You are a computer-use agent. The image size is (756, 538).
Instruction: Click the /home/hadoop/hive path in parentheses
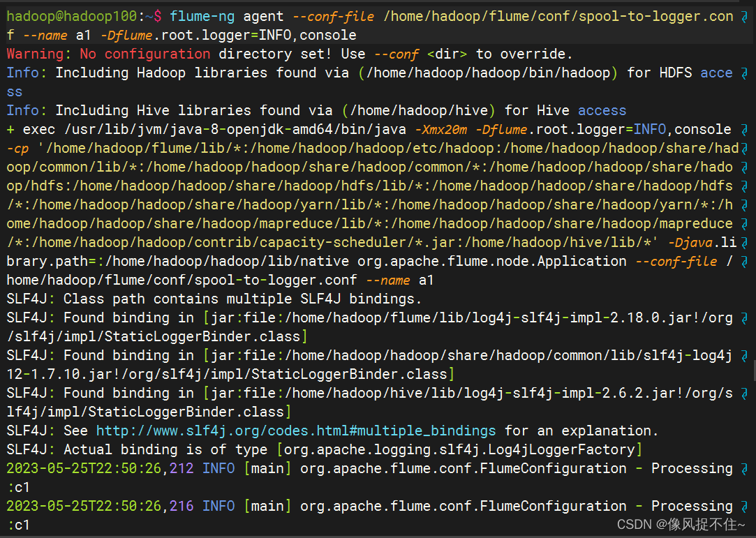coord(419,110)
